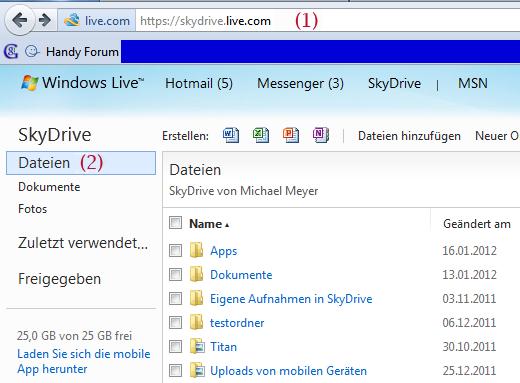This screenshot has width=520, height=383.
Task: Open Hotmail (5) in the header
Action: point(199,83)
